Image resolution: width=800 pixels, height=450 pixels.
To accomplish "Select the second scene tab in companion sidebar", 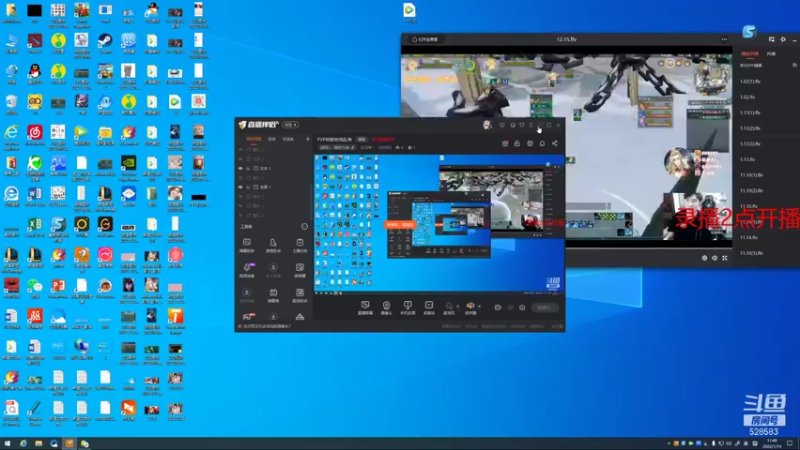I will point(272,139).
